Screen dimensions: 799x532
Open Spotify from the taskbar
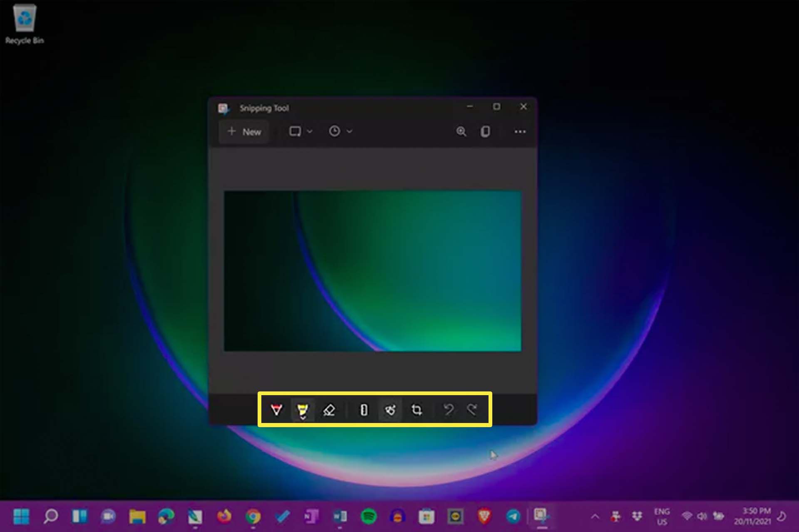pos(369,517)
